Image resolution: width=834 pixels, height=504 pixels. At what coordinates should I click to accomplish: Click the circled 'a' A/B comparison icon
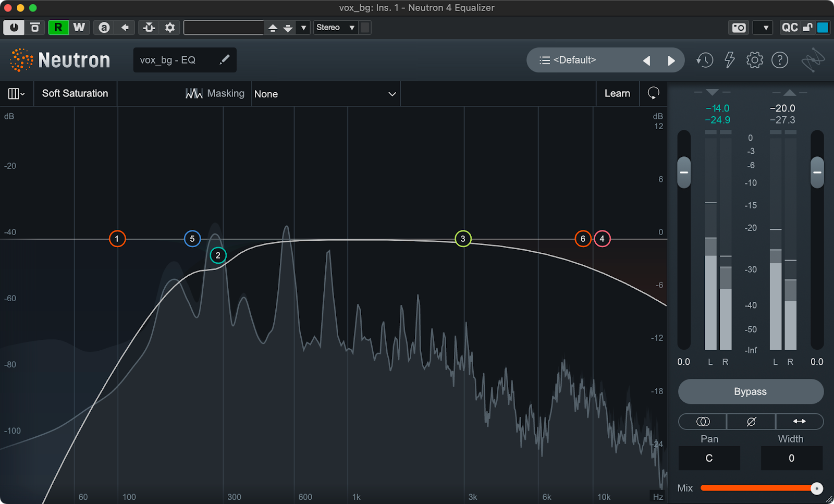(104, 28)
